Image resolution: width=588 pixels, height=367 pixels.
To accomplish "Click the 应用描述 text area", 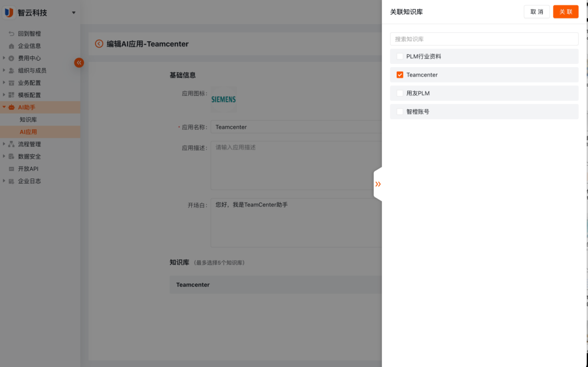I will coord(296,165).
